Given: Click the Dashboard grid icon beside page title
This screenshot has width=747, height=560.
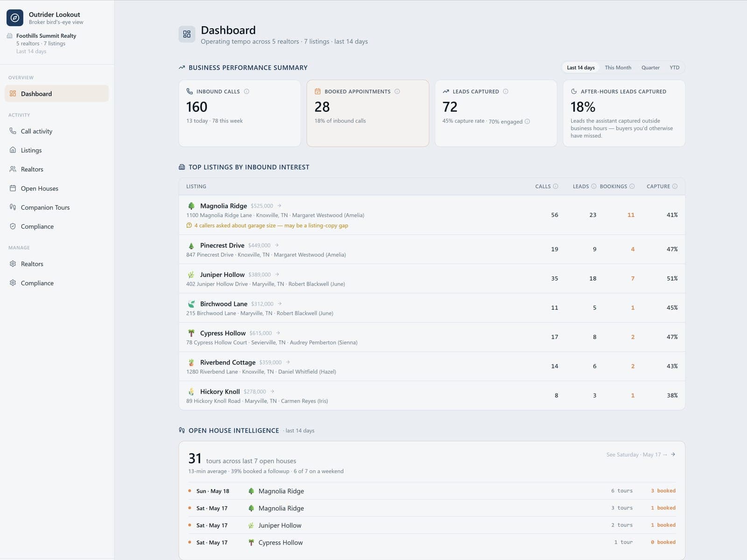Looking at the screenshot, I should [x=187, y=34].
